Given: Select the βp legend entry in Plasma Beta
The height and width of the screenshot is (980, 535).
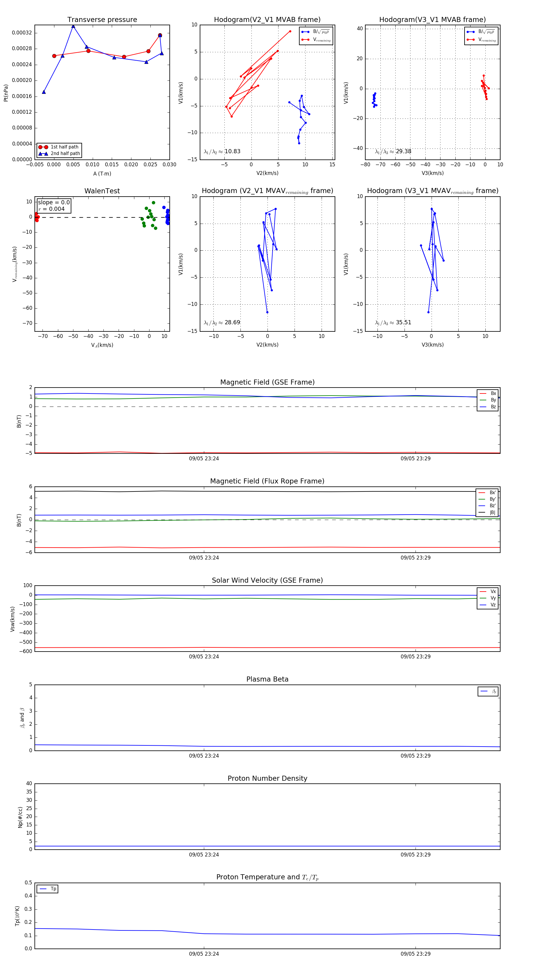Looking at the screenshot, I should 488,691.
